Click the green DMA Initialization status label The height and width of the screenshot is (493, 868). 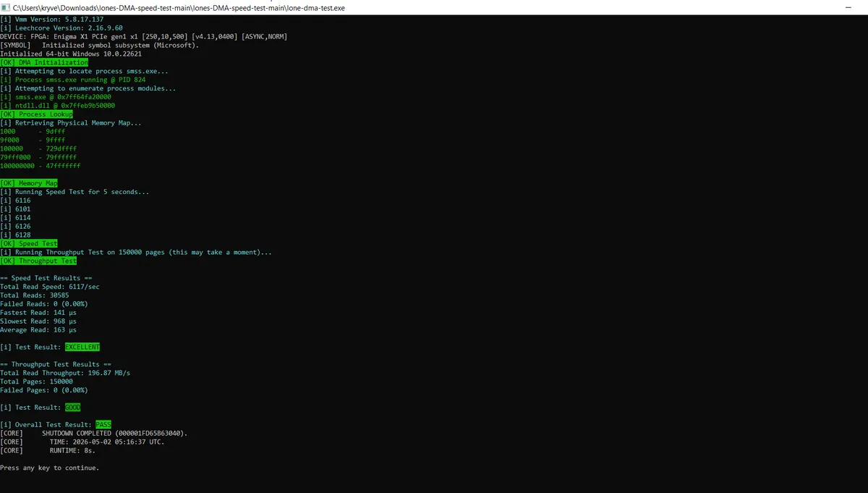44,62
